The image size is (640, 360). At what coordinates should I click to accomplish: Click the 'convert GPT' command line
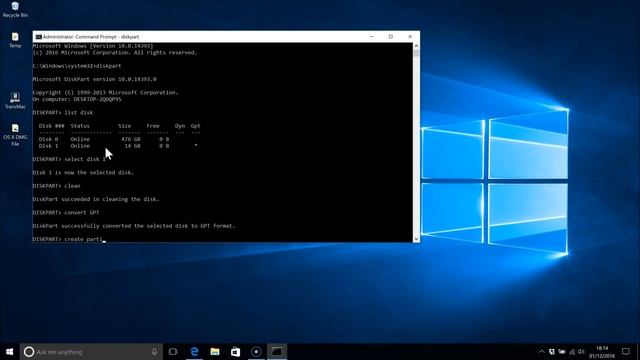(x=66, y=213)
